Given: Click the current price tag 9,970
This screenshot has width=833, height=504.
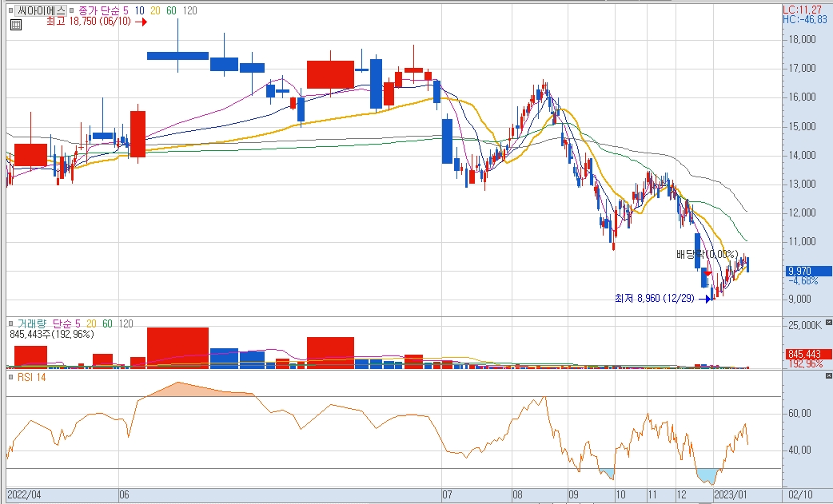Looking at the screenshot, I should 809,271.
